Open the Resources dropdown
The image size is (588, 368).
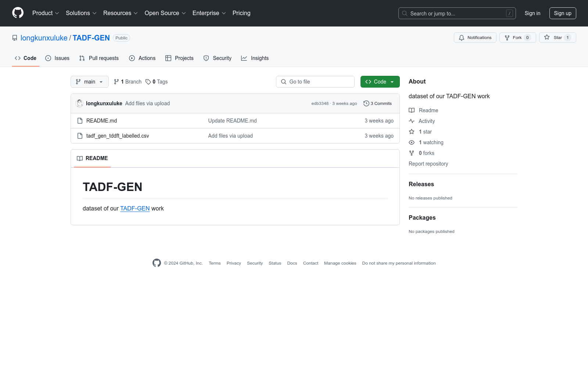[x=120, y=13]
